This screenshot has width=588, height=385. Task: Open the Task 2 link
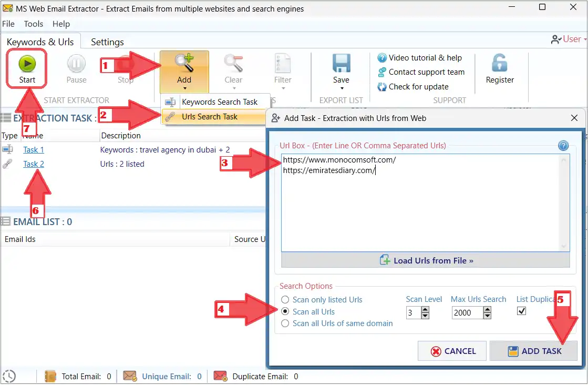(34, 164)
